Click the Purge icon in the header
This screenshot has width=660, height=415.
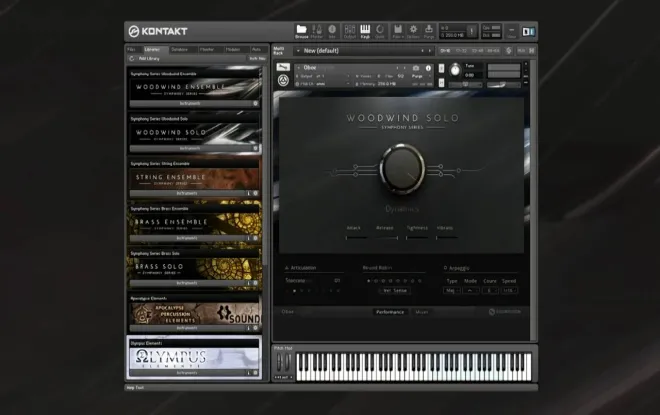click(428, 31)
